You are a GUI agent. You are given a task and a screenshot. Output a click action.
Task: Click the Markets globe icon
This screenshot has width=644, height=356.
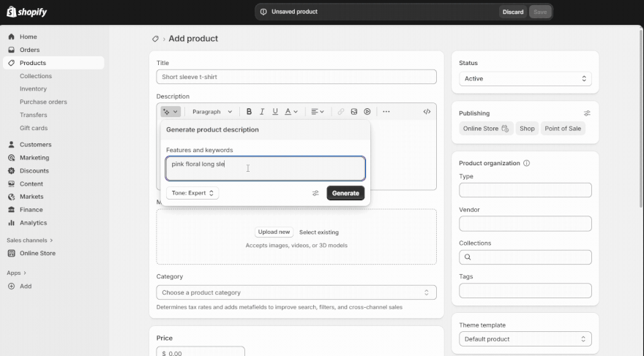12,197
